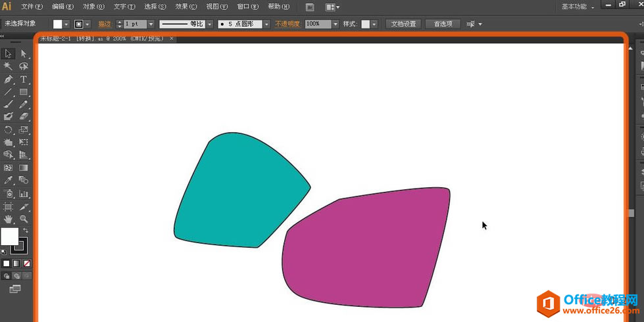Screen dimensions: 644x322
Task: Select the Type tool
Action: click(24, 79)
